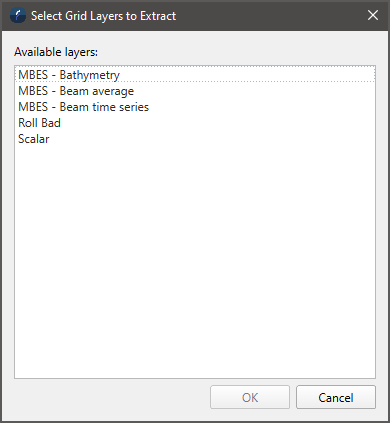Viewport: 390px width, 423px height.
Task: Click the OK button
Action: tap(250, 397)
